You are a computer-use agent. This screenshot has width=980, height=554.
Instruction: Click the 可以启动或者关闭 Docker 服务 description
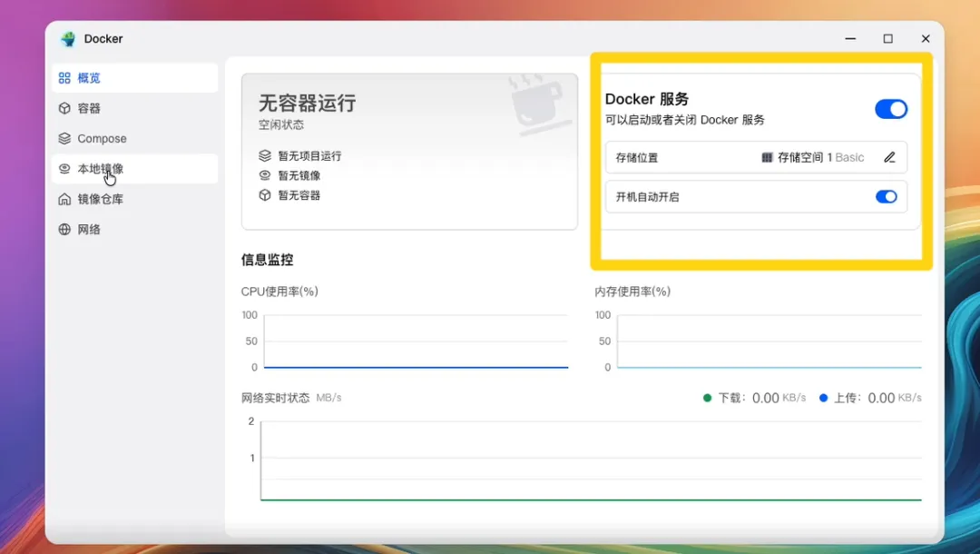(684, 120)
